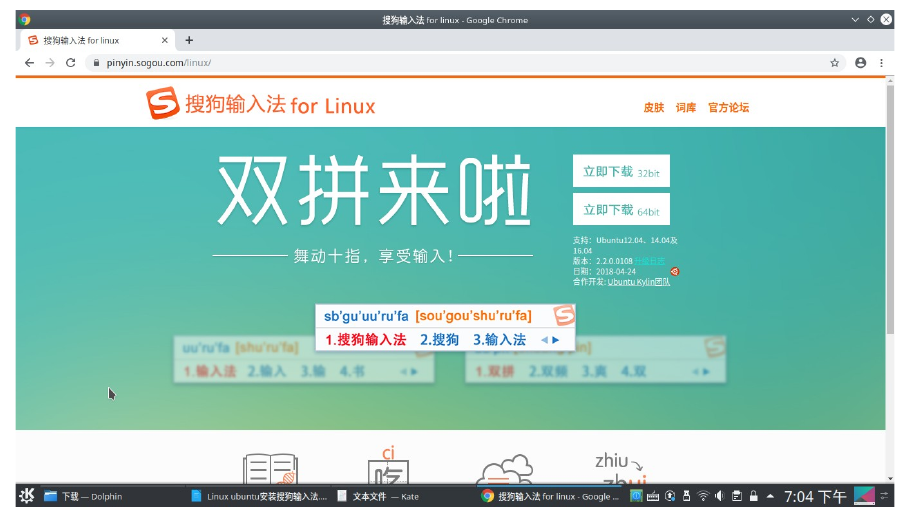This screenshot has width=907, height=519.
Task: Click the green power tray icon
Action: tap(636, 496)
